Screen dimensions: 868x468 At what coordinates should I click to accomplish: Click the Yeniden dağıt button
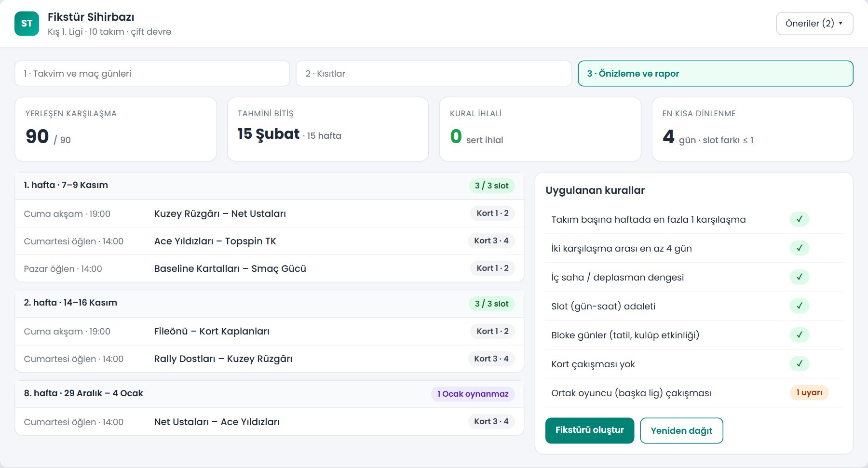(681, 430)
